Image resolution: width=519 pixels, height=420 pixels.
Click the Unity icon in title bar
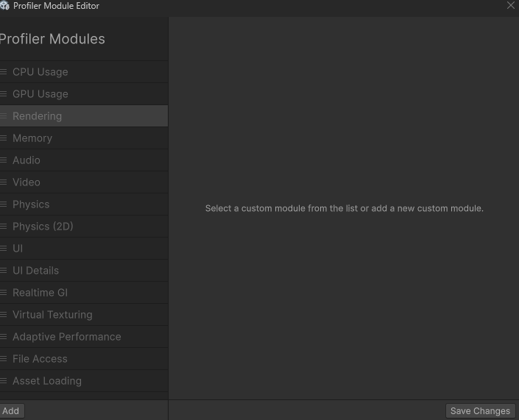coord(4,6)
